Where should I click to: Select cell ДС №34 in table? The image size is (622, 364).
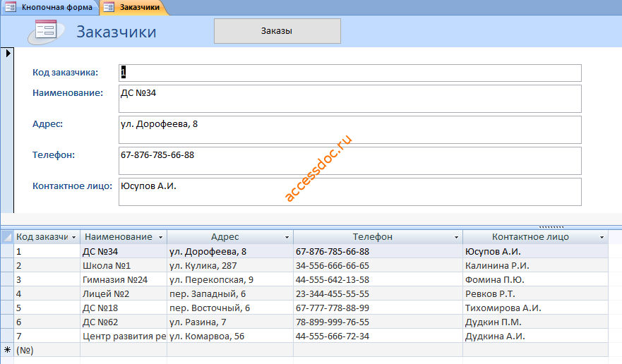point(124,251)
